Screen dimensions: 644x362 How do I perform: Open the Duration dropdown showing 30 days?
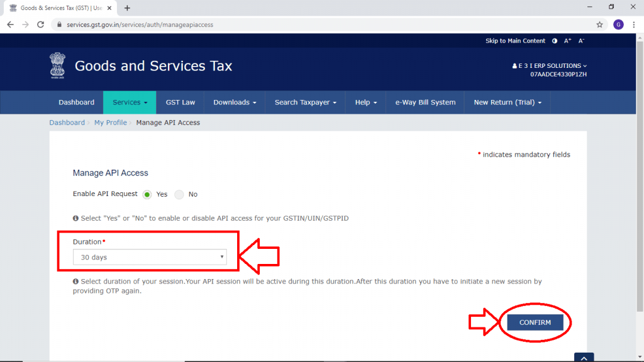pyautogui.click(x=150, y=257)
